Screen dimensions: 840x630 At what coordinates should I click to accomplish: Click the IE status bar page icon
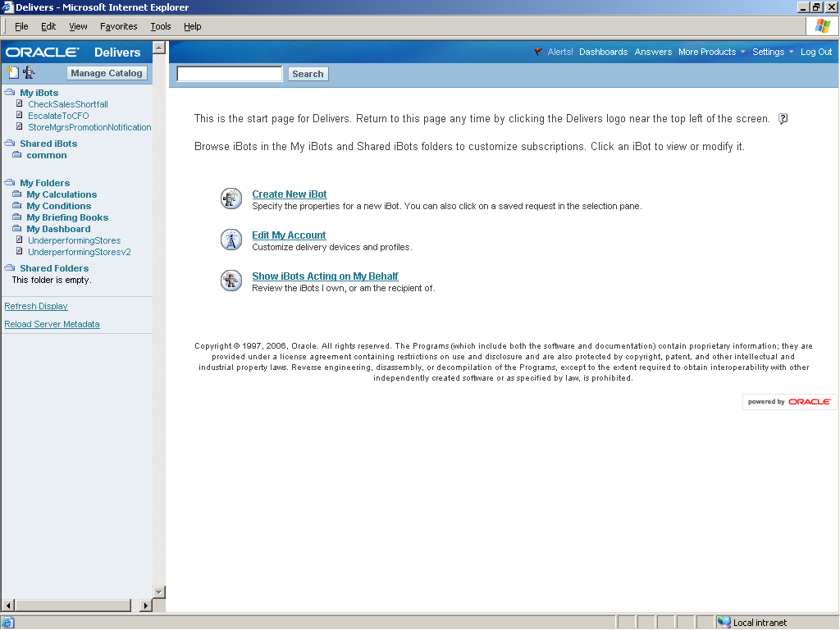7,622
